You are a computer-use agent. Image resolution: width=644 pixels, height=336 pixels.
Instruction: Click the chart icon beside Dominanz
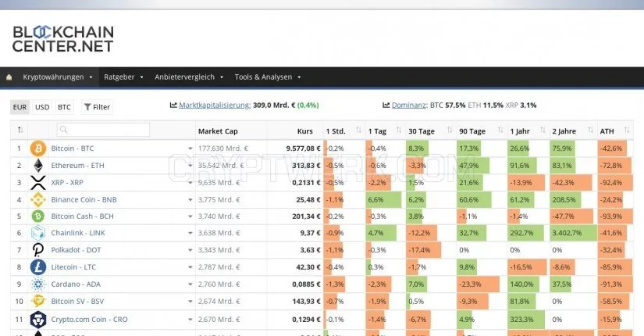pyautogui.click(x=386, y=105)
